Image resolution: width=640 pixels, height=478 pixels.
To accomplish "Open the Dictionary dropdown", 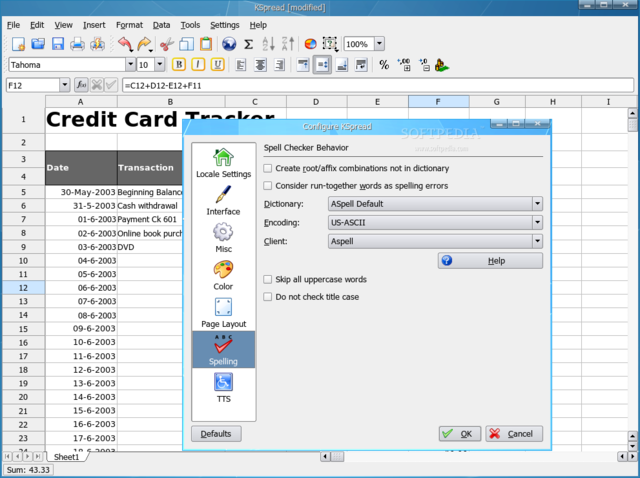I will click(435, 204).
